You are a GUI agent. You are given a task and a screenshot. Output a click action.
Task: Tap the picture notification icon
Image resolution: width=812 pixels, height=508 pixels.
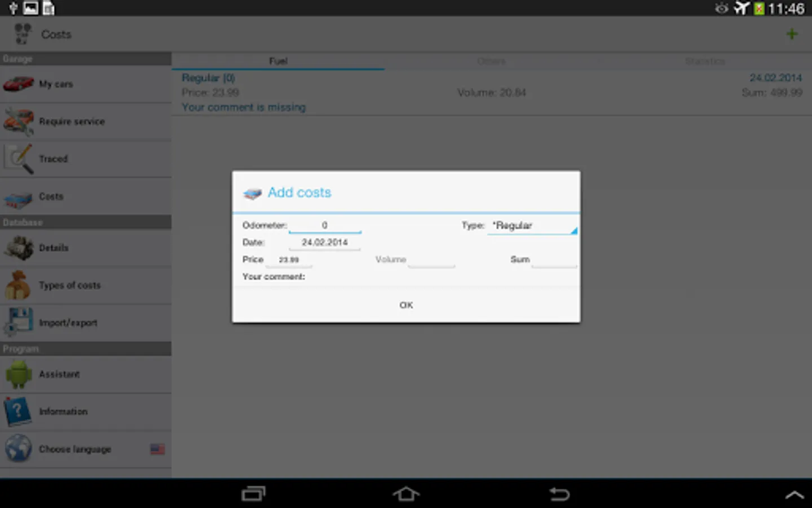(30, 8)
